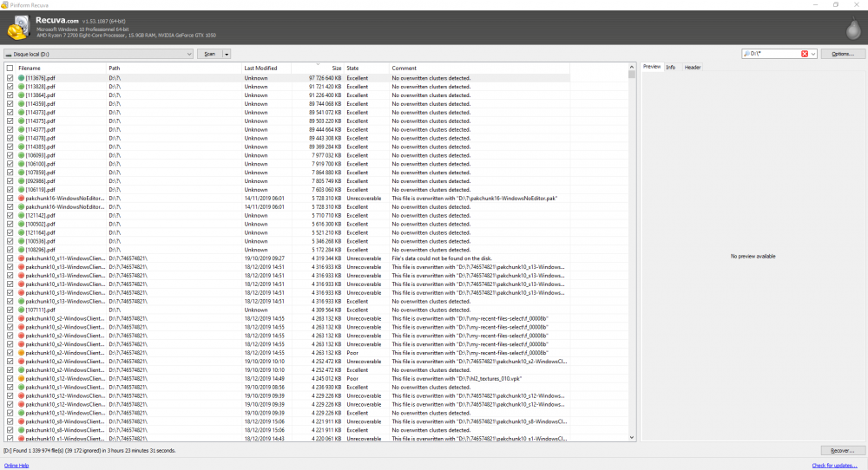Click green status icon of [114359].pdf
Image resolution: width=868 pixels, height=470 pixels.
[x=21, y=104]
